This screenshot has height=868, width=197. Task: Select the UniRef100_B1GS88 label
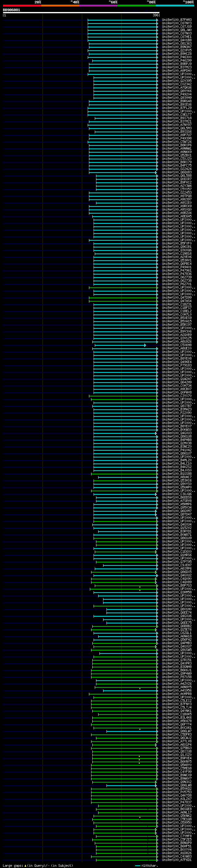click(x=177, y=474)
